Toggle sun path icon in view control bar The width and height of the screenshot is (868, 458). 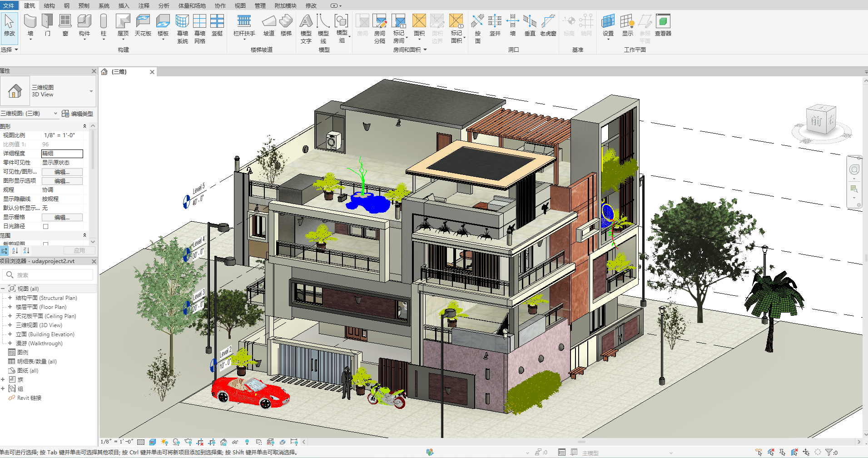point(164,442)
